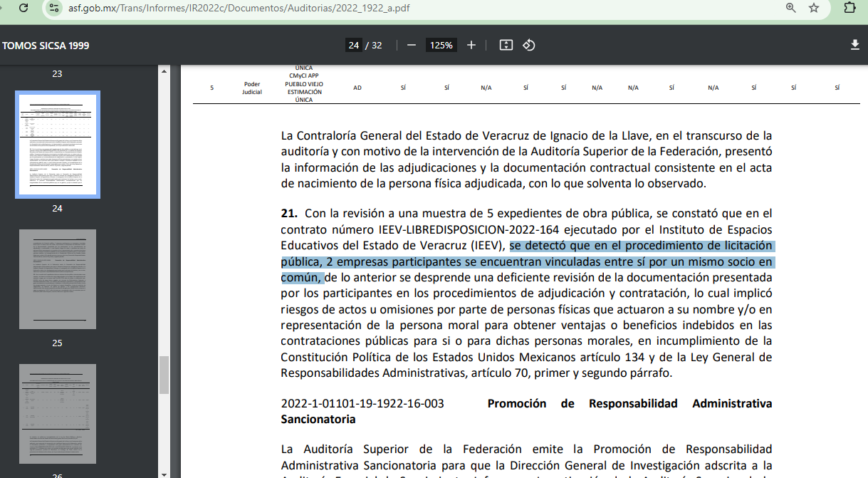Image resolution: width=868 pixels, height=478 pixels.
Task: Bookmark this page with the star icon
Action: [814, 8]
